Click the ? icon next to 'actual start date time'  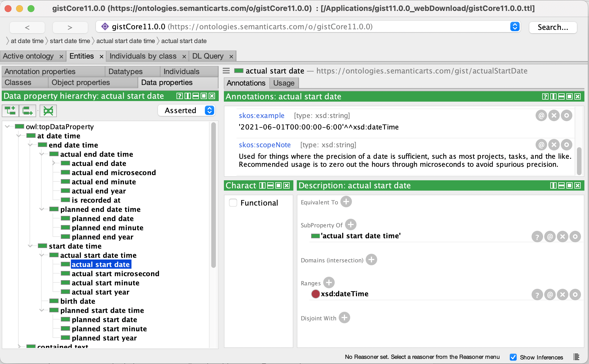click(x=537, y=236)
